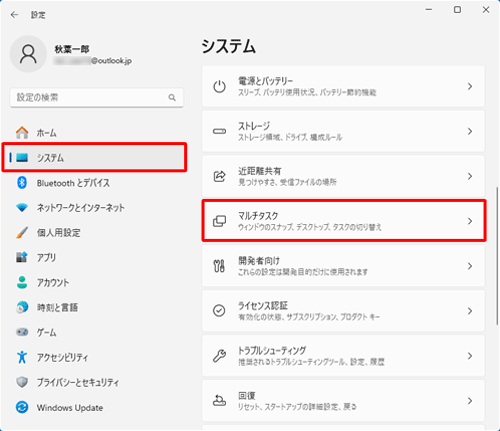Click トラブルシューティング title text
The height and width of the screenshot is (431, 500).
coord(272,350)
